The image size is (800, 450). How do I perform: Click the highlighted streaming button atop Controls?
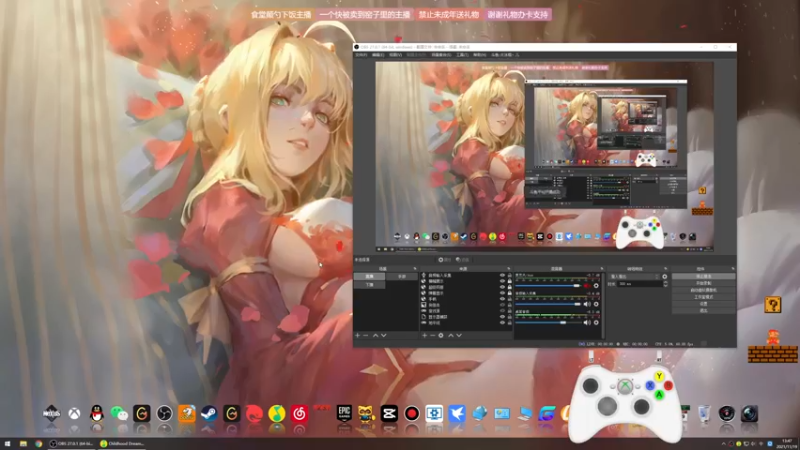(704, 277)
